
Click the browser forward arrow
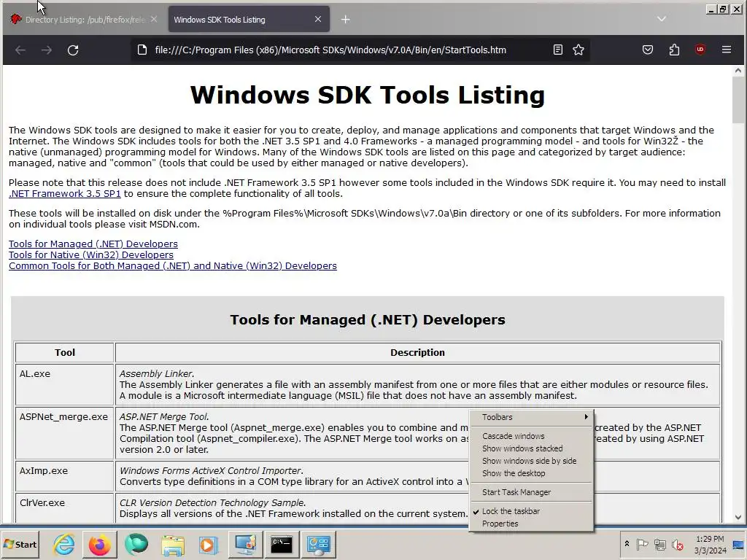46,50
